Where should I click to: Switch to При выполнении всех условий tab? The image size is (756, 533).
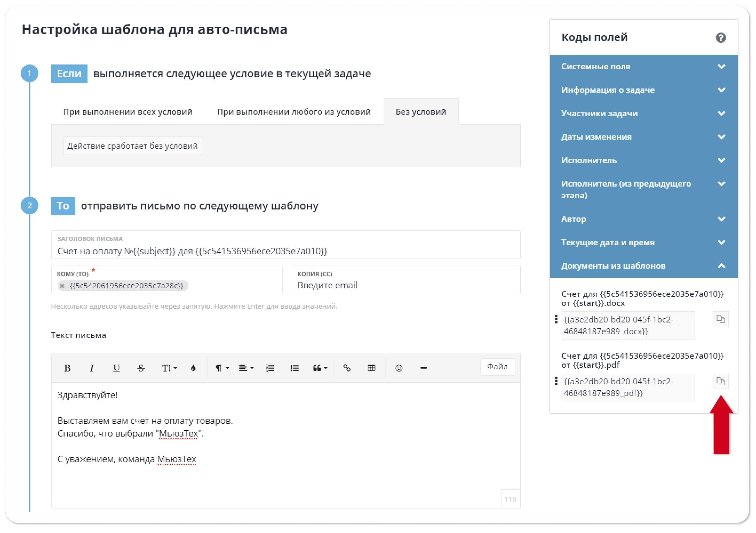pos(128,112)
